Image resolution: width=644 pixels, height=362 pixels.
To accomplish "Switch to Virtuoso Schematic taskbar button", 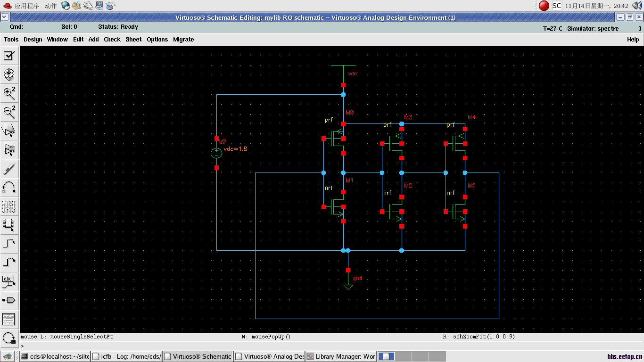I will coord(198,356).
